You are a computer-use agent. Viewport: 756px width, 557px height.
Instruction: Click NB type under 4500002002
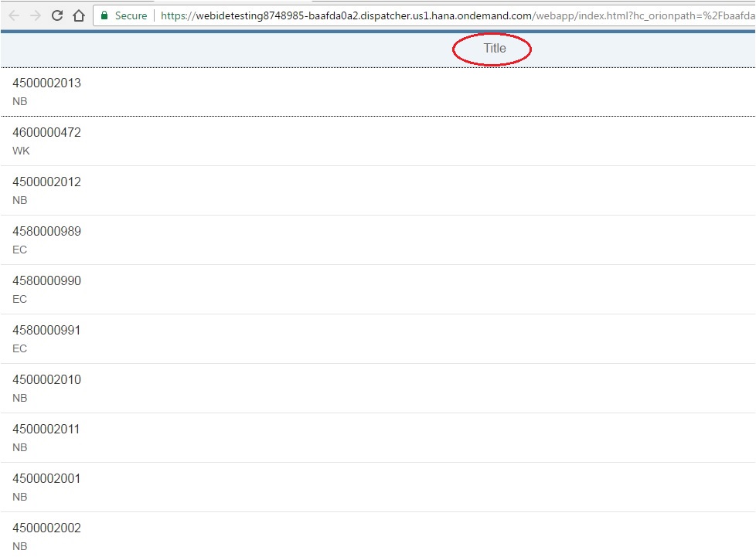click(x=20, y=546)
